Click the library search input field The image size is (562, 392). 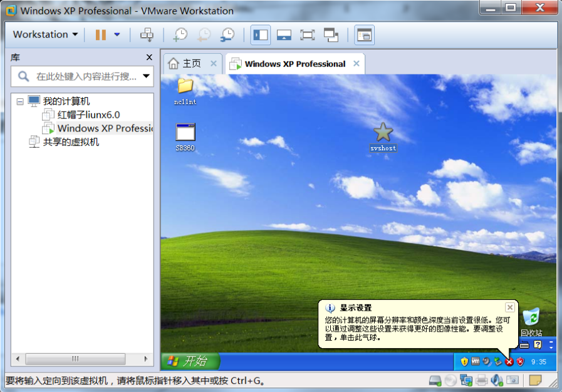86,76
